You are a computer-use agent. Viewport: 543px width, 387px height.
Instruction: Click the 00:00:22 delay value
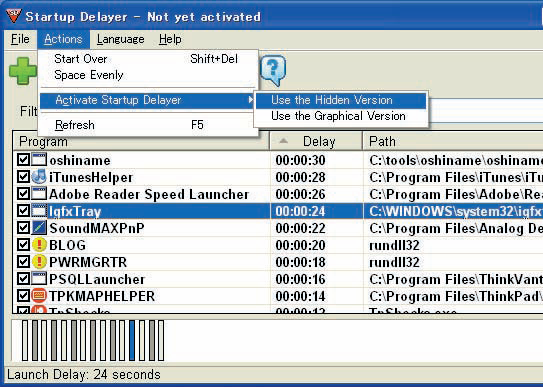tap(300, 228)
